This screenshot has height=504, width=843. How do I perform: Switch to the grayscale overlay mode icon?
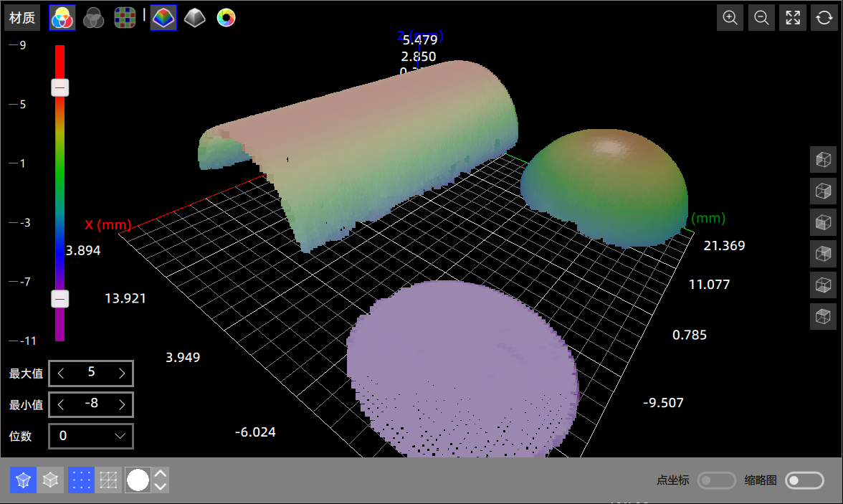click(93, 18)
